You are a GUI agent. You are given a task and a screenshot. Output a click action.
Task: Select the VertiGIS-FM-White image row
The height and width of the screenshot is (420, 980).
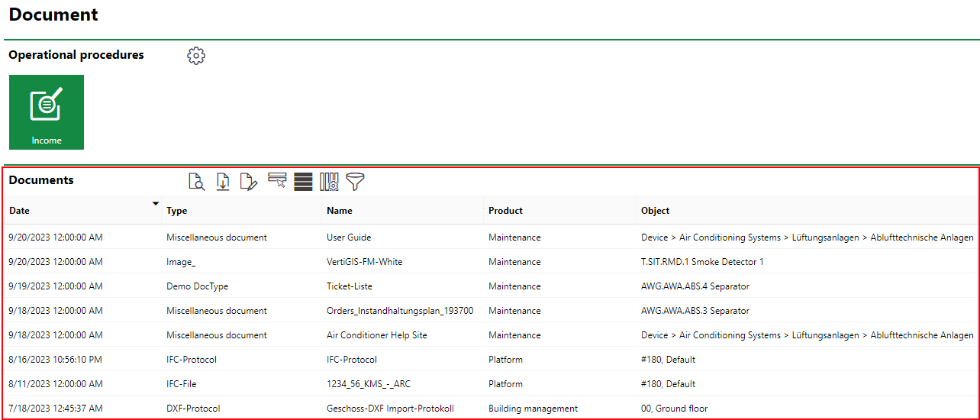[x=364, y=262]
